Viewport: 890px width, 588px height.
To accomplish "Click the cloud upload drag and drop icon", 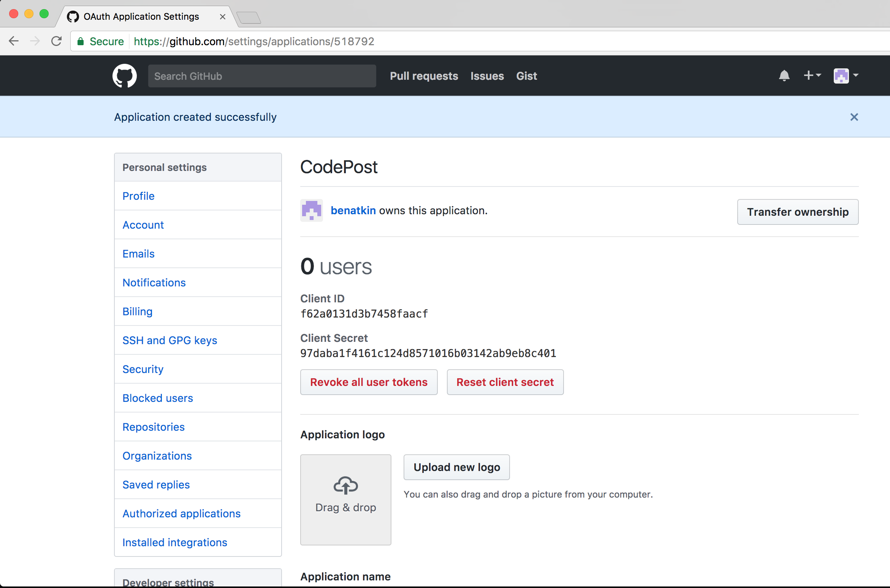I will pyautogui.click(x=345, y=485).
